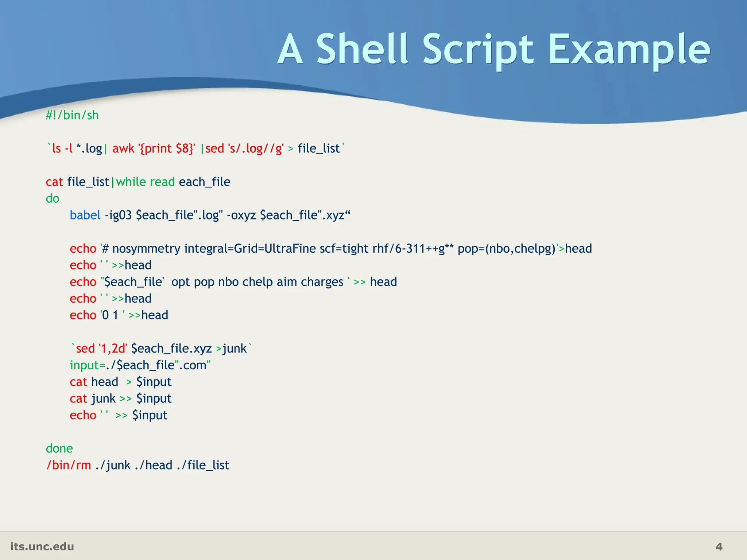
Task: Click the 'input=./$each_file".com"' assignment
Action: click(140, 365)
